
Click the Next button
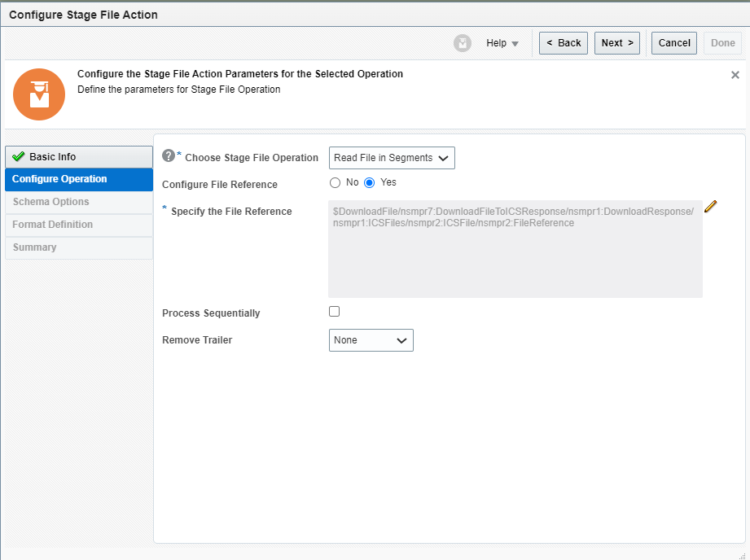pos(617,43)
